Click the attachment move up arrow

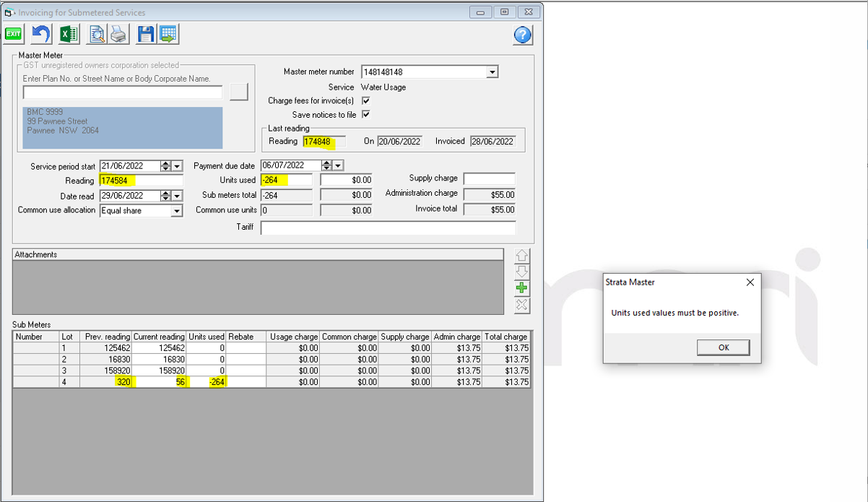click(x=521, y=256)
